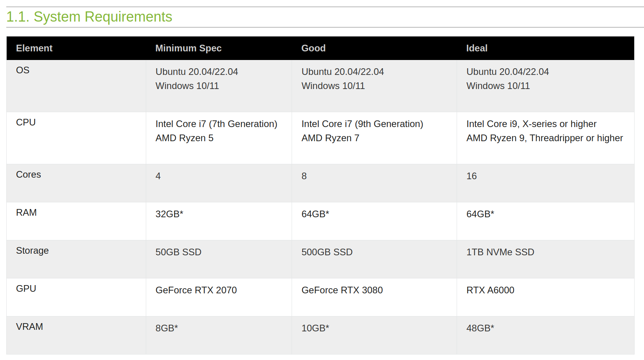
Task: Click the "Good" column header
Action: [313, 48]
